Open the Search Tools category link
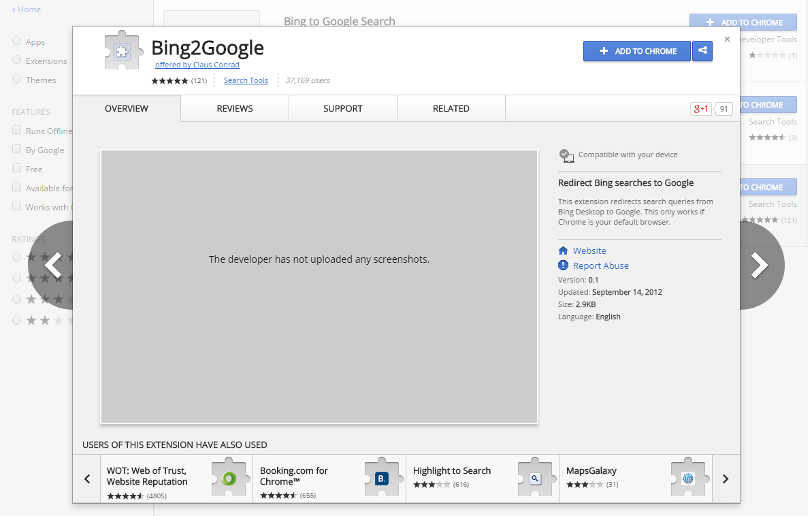The width and height of the screenshot is (812, 516). tap(246, 80)
